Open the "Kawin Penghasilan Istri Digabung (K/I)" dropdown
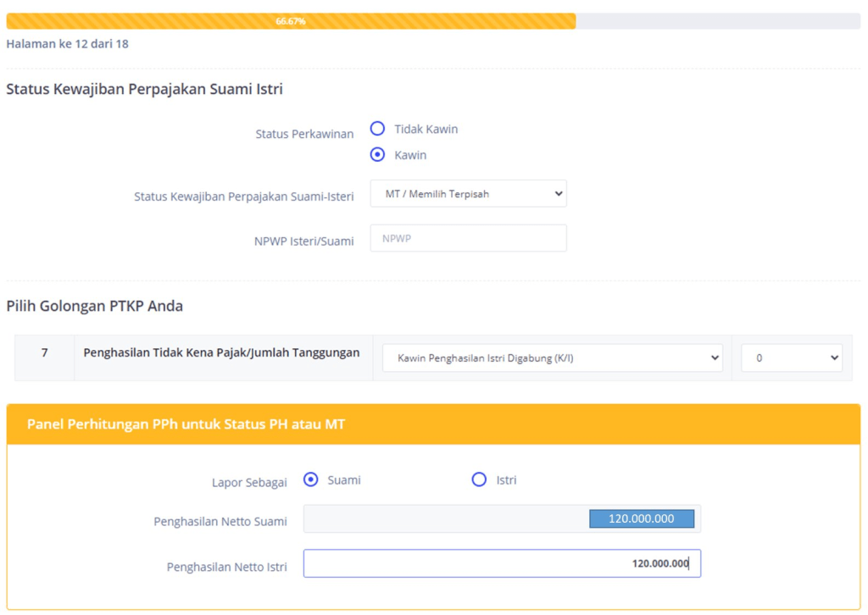 (552, 357)
